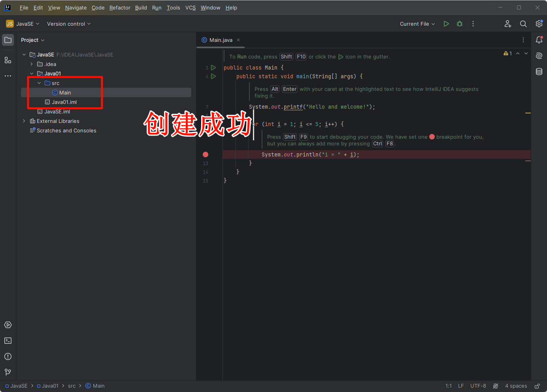The width and height of the screenshot is (547, 392).
Task: Open the 4 spaces indent settings
Action: pyautogui.click(x=516, y=386)
